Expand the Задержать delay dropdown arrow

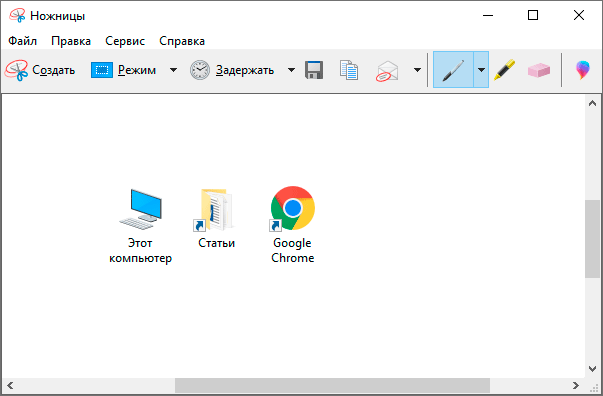click(x=292, y=70)
